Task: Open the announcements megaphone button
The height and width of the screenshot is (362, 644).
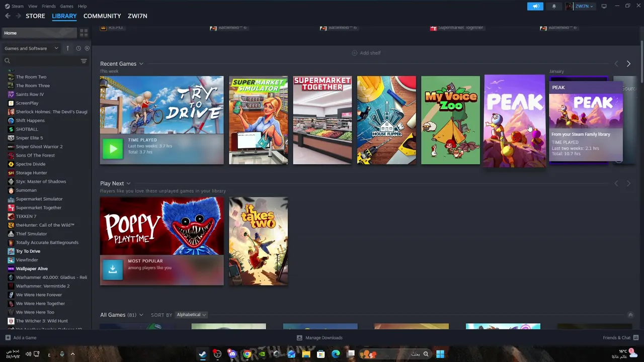Action: point(535,6)
